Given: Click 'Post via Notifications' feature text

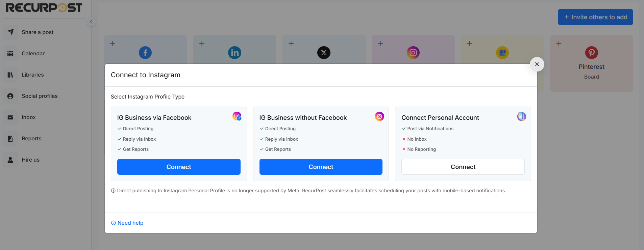Looking at the screenshot, I should coord(430,129).
